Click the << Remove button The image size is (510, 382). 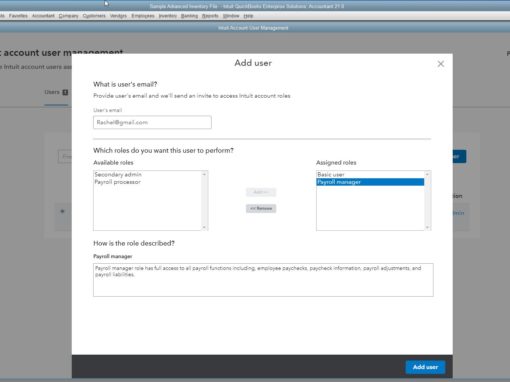click(261, 208)
